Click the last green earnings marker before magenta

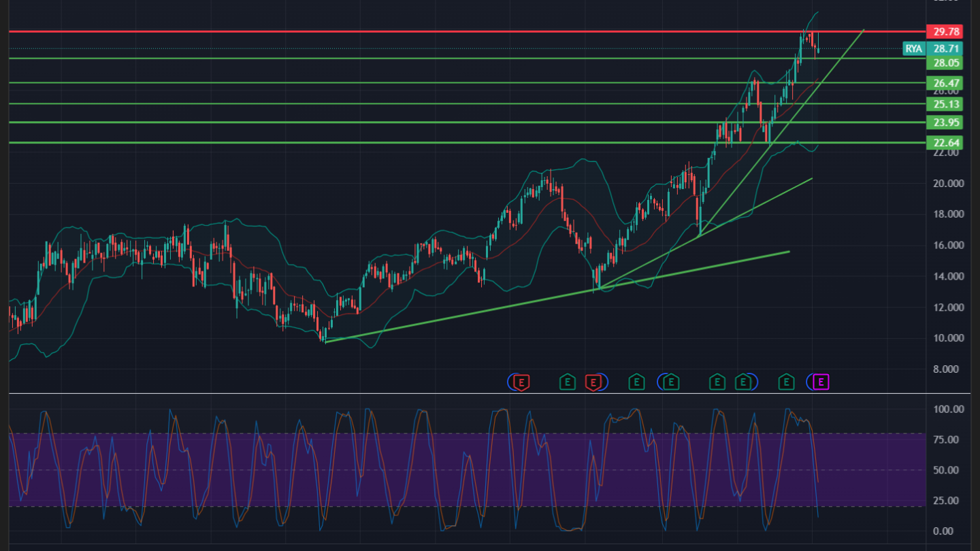click(786, 382)
